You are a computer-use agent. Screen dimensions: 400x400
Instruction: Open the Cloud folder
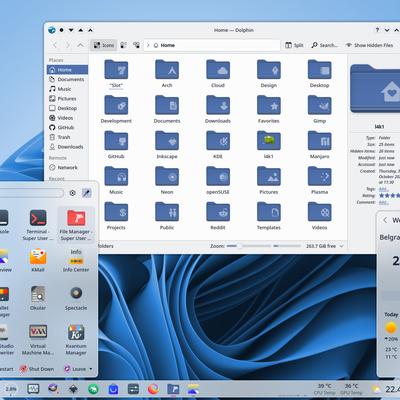coord(218,74)
